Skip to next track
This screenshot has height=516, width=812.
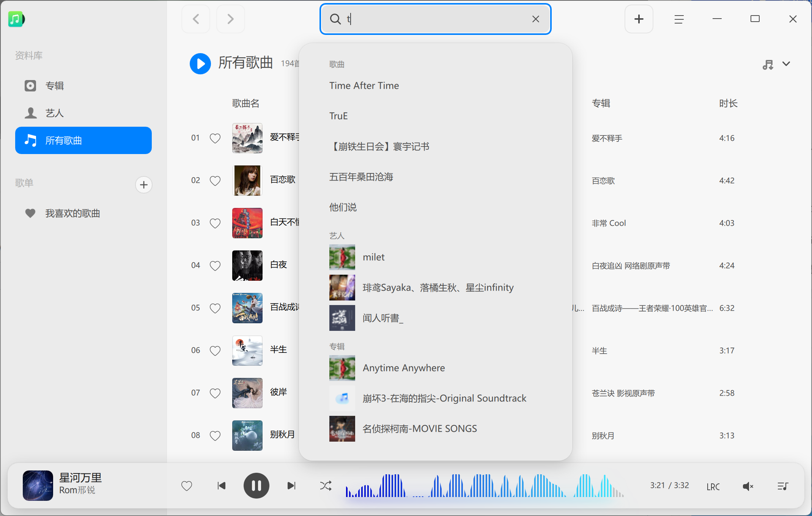pyautogui.click(x=291, y=486)
